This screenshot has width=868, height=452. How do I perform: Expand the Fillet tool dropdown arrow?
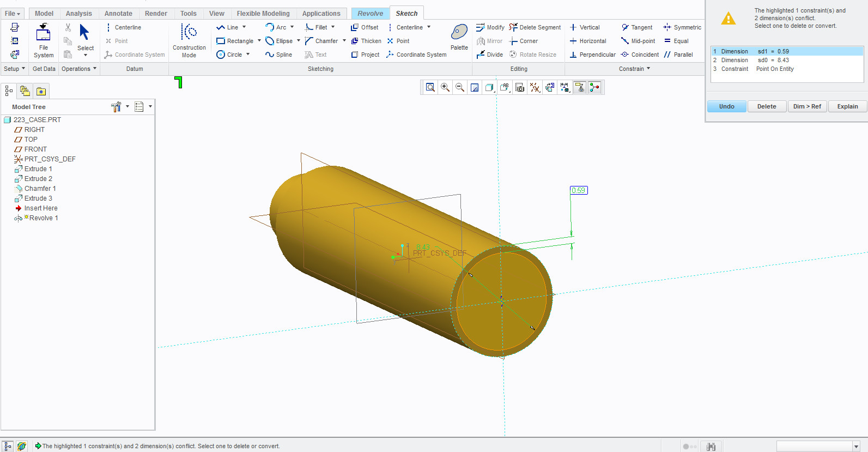click(333, 27)
